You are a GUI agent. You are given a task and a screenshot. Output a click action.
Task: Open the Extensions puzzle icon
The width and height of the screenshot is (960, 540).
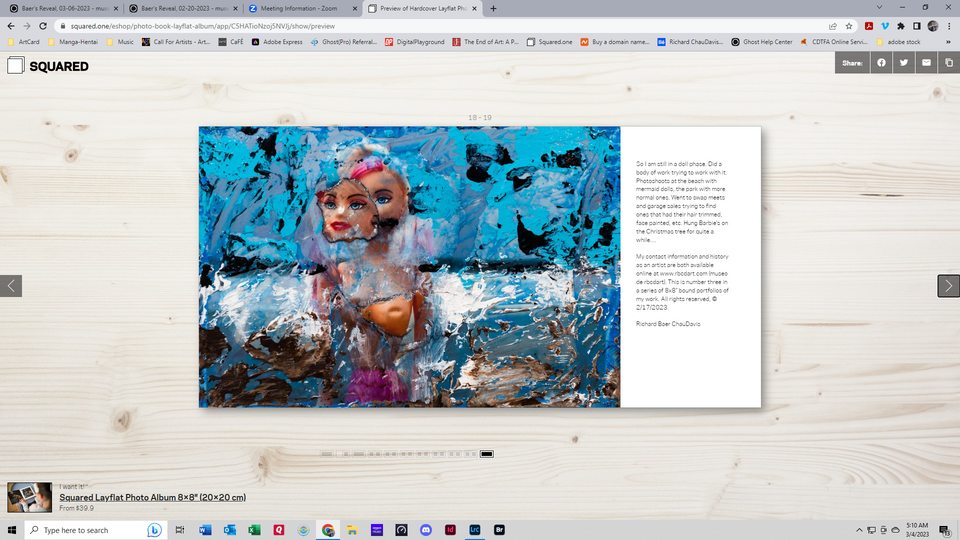tap(901, 26)
